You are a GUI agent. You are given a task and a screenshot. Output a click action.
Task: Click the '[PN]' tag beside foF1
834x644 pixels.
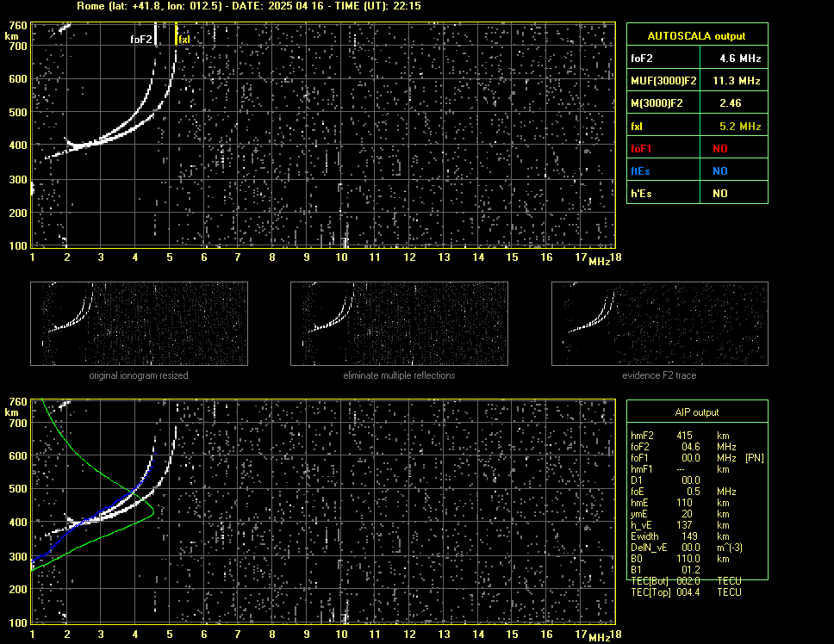[755, 458]
